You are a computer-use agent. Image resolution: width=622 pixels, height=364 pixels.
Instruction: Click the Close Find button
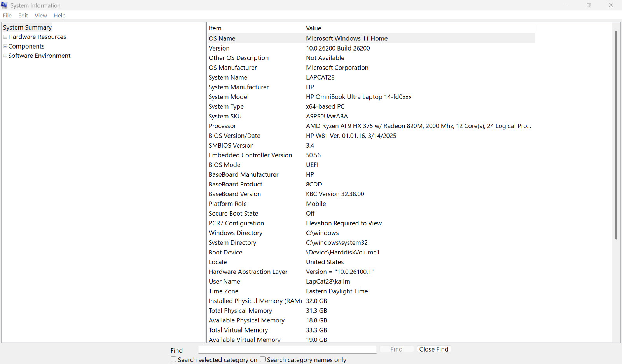click(x=434, y=349)
